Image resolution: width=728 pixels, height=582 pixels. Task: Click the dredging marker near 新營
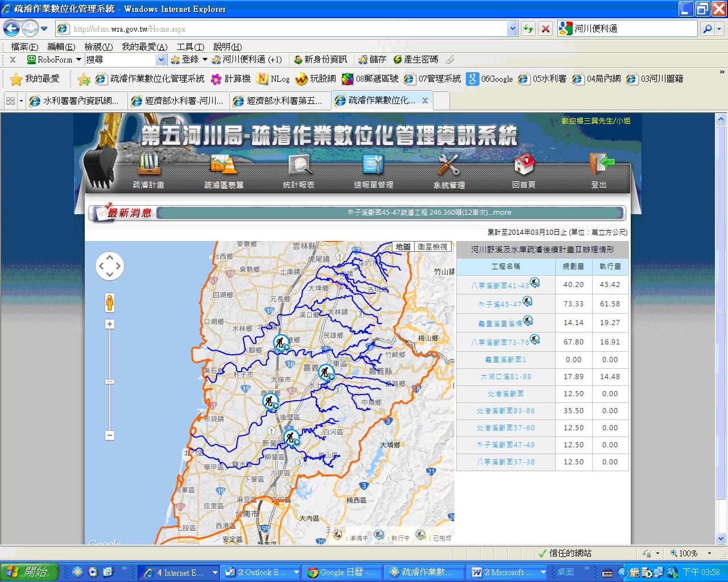coord(291,438)
